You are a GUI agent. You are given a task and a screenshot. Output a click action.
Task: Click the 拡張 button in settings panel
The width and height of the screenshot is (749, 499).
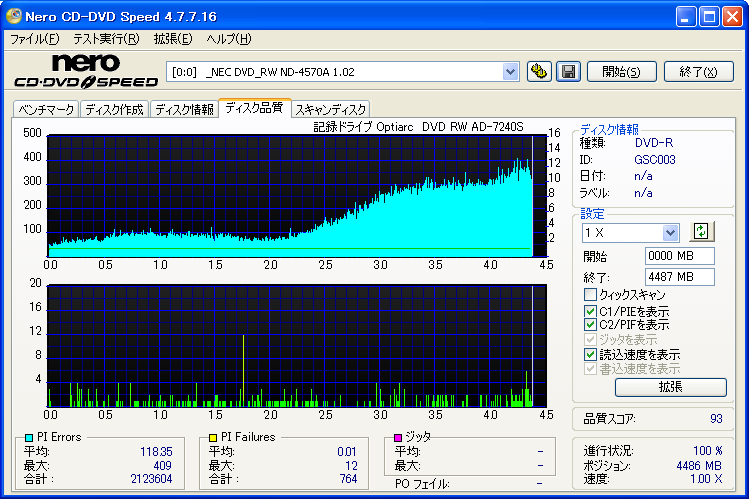tap(671, 387)
